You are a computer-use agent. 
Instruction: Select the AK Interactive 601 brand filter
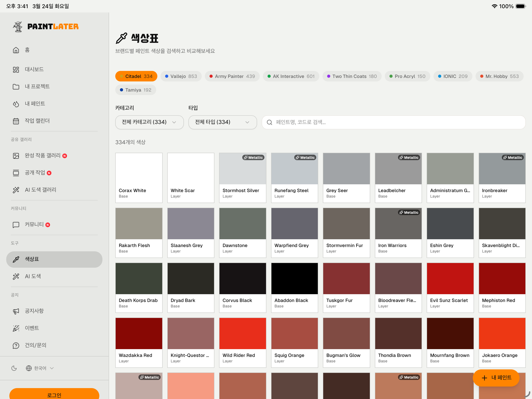pyautogui.click(x=291, y=76)
